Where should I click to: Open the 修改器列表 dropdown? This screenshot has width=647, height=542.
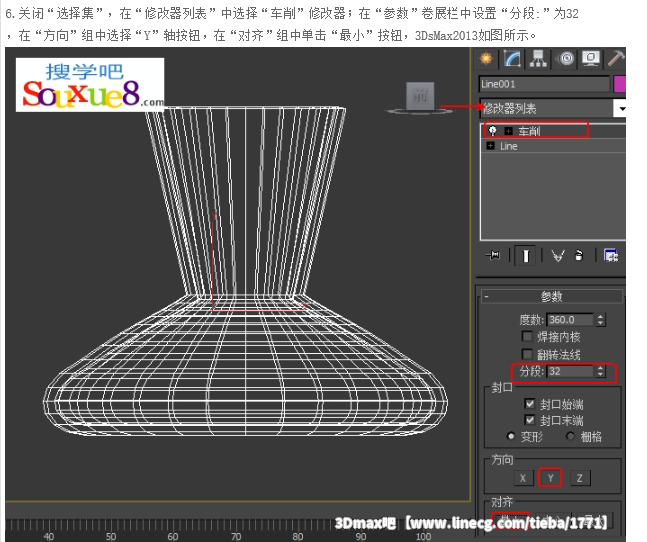click(x=553, y=108)
